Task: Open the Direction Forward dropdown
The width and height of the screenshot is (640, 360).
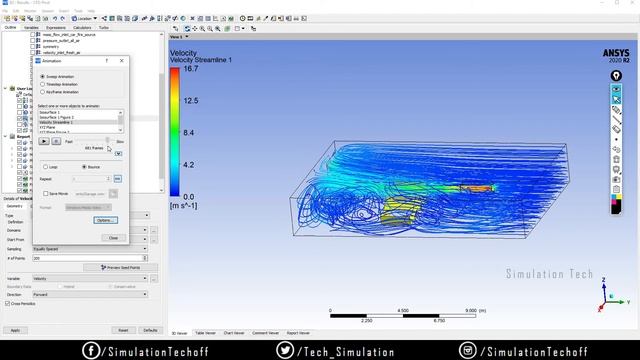Action: click(x=90, y=294)
